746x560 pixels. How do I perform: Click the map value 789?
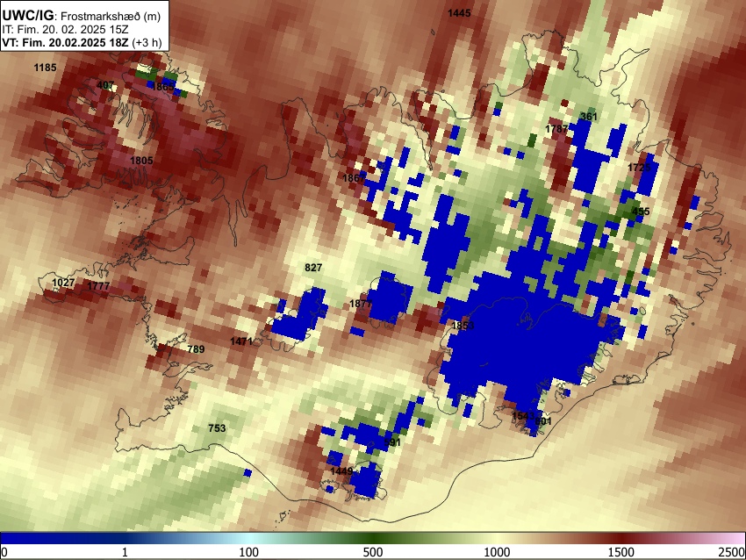click(196, 349)
